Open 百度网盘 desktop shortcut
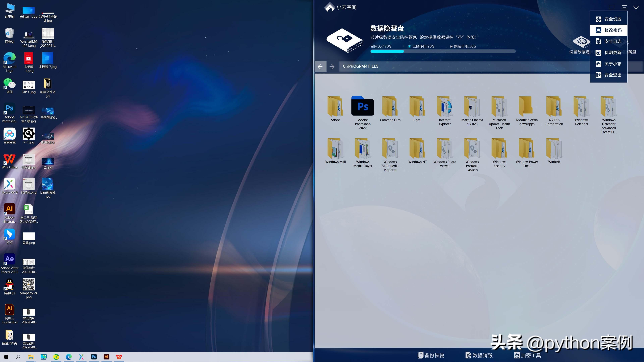 10,136
